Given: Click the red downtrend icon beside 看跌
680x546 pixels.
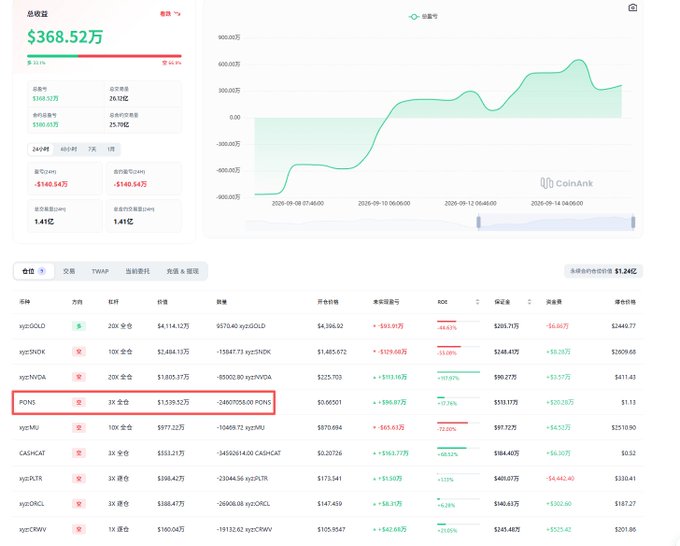Looking at the screenshot, I should [x=177, y=14].
